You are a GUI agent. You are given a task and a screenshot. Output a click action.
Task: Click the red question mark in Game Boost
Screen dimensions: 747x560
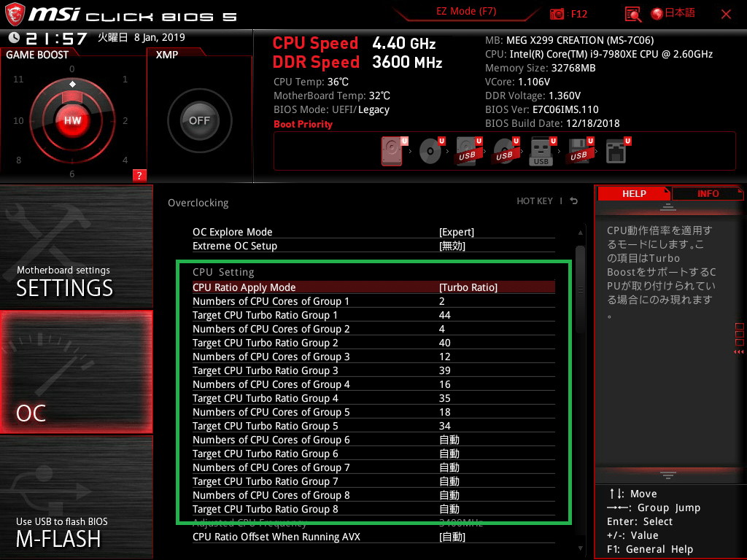(139, 175)
